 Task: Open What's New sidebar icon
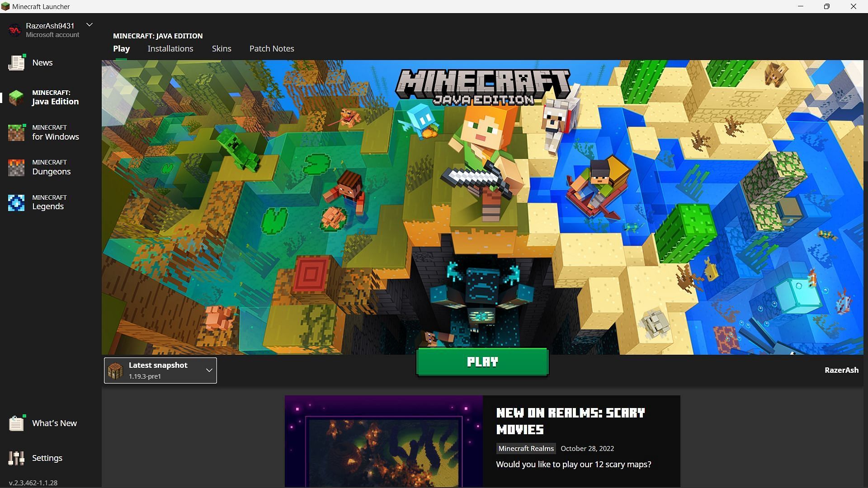click(16, 423)
